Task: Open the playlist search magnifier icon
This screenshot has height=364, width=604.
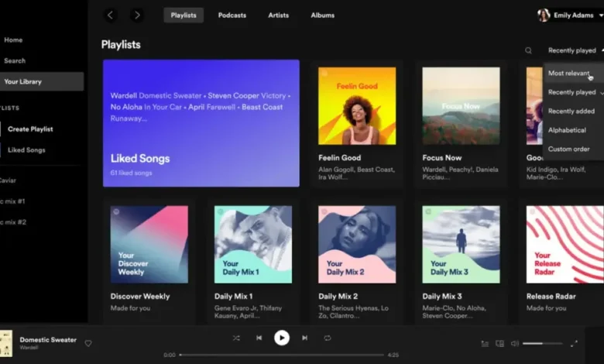Action: [x=528, y=50]
